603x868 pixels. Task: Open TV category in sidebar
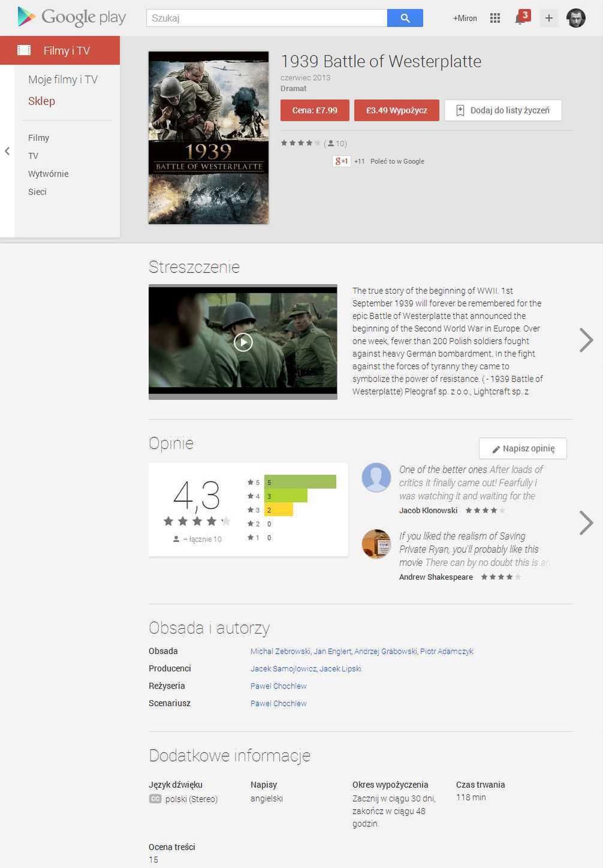point(33,156)
